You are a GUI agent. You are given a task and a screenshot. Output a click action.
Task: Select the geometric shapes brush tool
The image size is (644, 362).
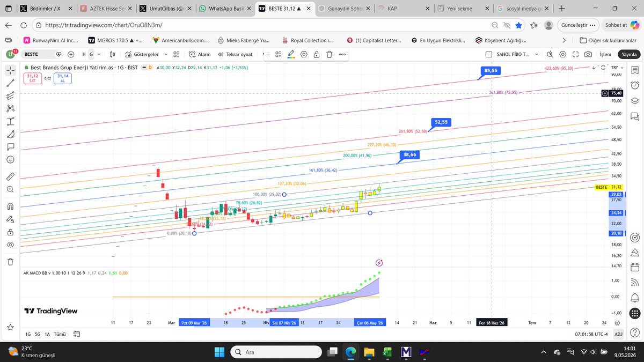10,134
